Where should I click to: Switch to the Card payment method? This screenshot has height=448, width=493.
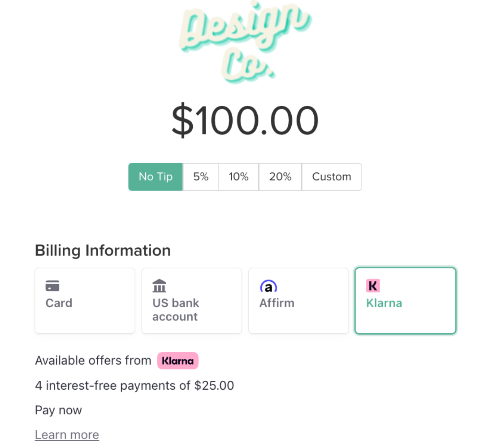(x=59, y=303)
